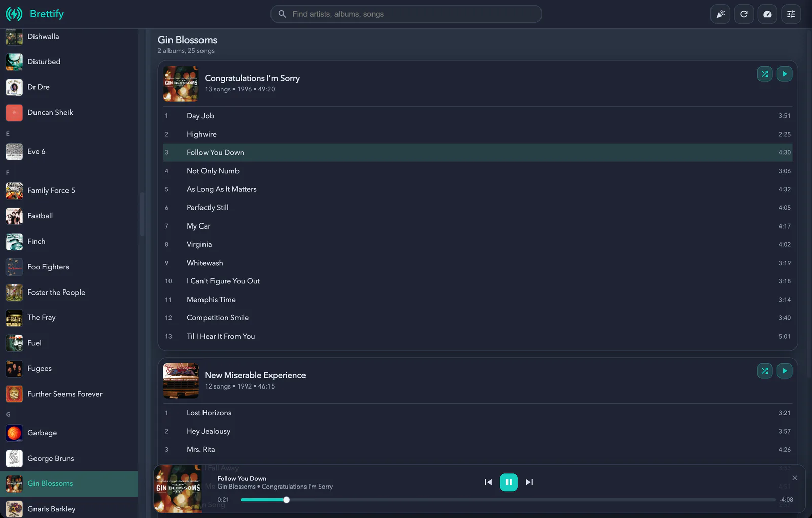Click the now playing album artwork
812x518 pixels.
coord(178,489)
